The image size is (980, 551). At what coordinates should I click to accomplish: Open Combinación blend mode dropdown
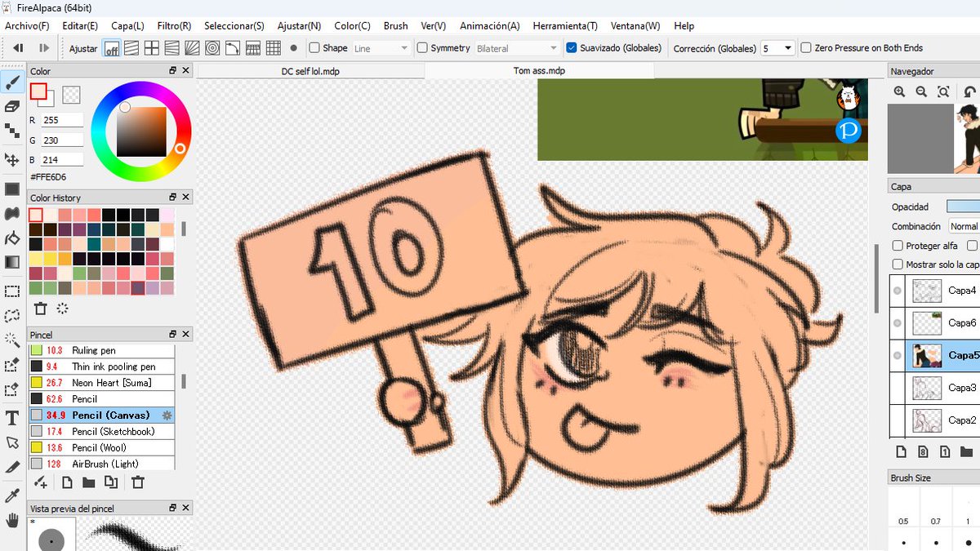point(964,226)
